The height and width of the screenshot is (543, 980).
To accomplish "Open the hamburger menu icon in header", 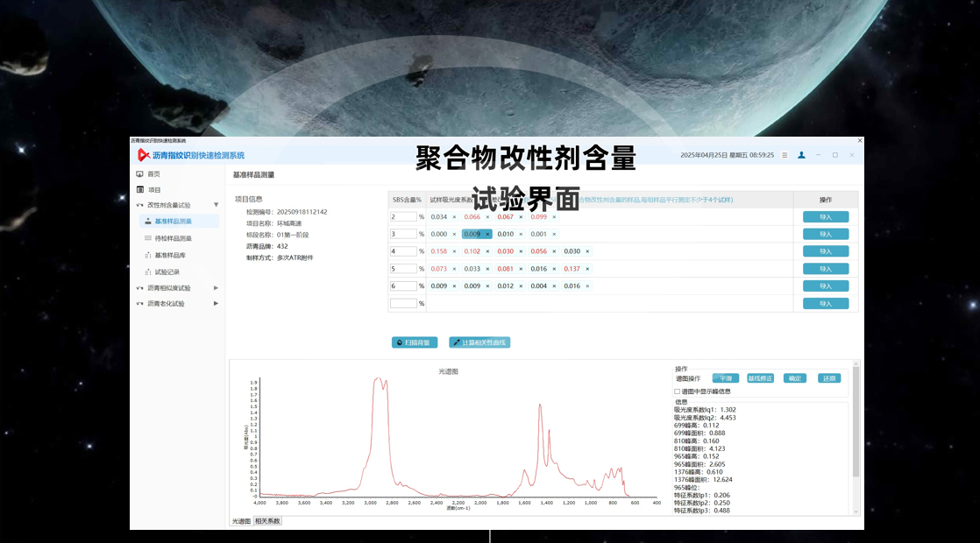I will (785, 155).
